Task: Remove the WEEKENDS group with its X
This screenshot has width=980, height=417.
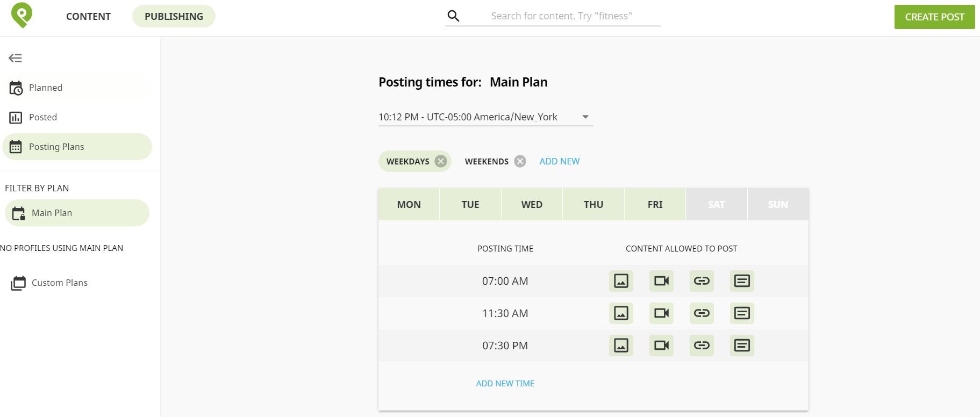Action: click(520, 161)
